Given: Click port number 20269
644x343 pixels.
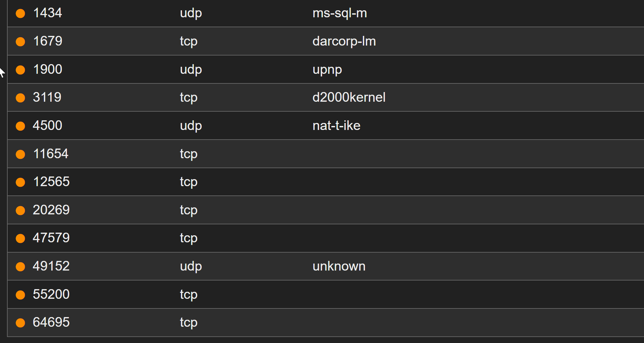Looking at the screenshot, I should coord(51,210).
